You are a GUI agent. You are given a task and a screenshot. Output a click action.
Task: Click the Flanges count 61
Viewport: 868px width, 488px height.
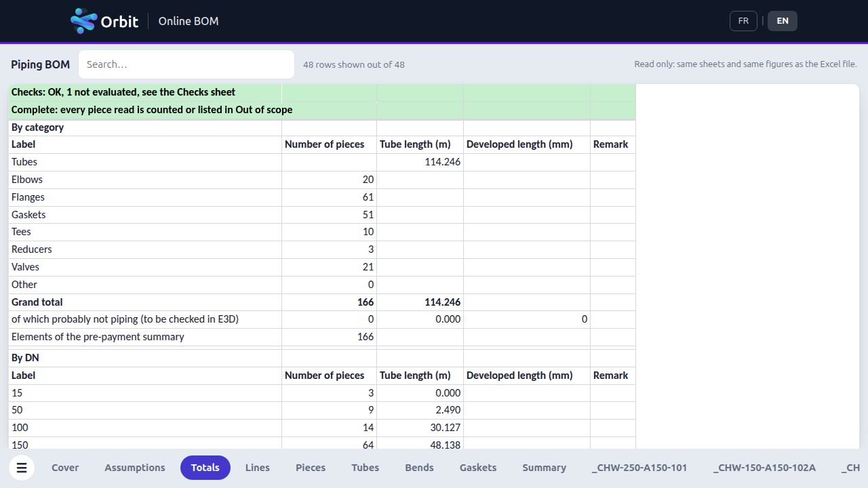[368, 197]
